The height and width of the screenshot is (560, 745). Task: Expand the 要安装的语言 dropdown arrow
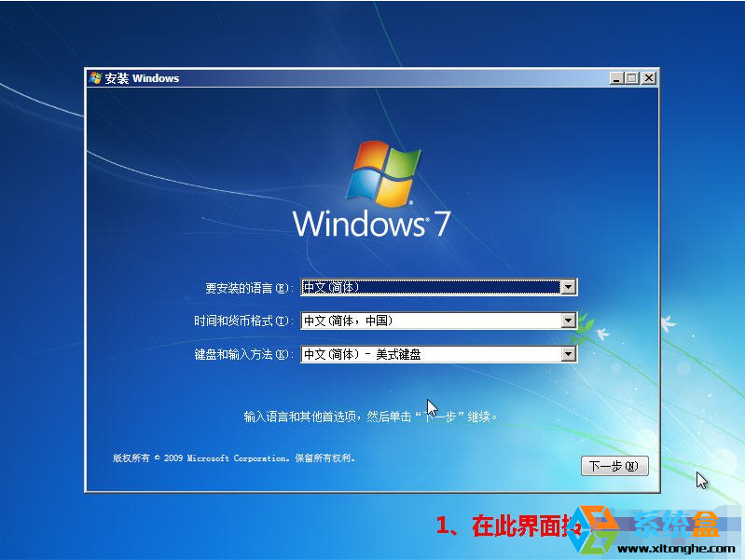pos(569,287)
